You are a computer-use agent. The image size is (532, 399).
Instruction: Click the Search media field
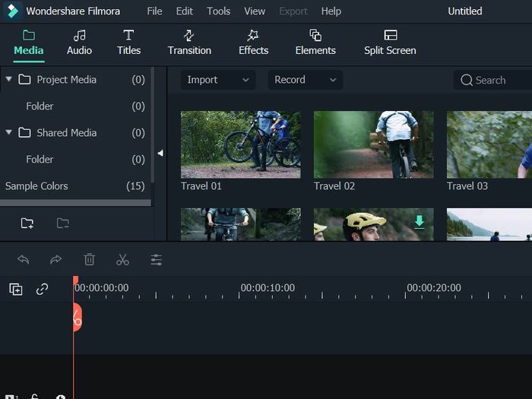492,80
